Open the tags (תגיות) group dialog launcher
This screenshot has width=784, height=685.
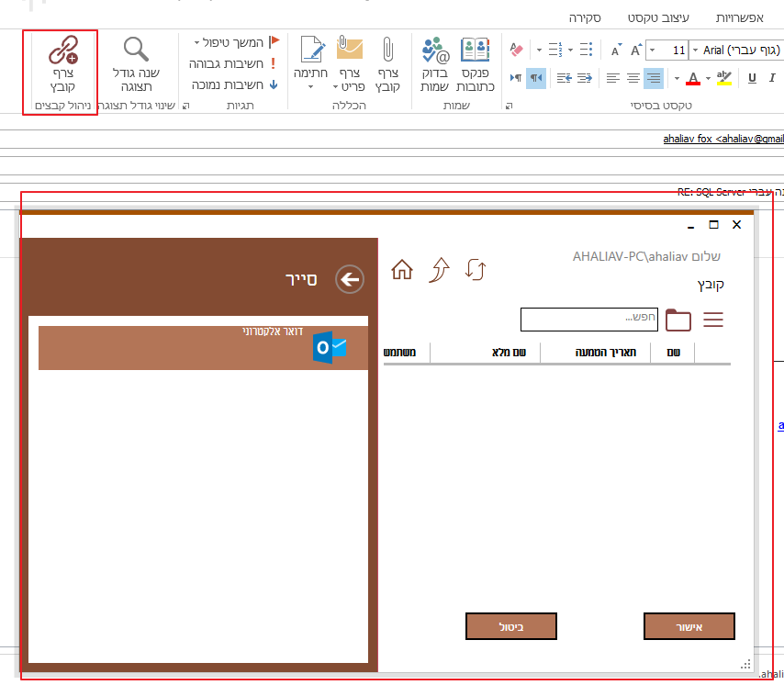(186, 106)
